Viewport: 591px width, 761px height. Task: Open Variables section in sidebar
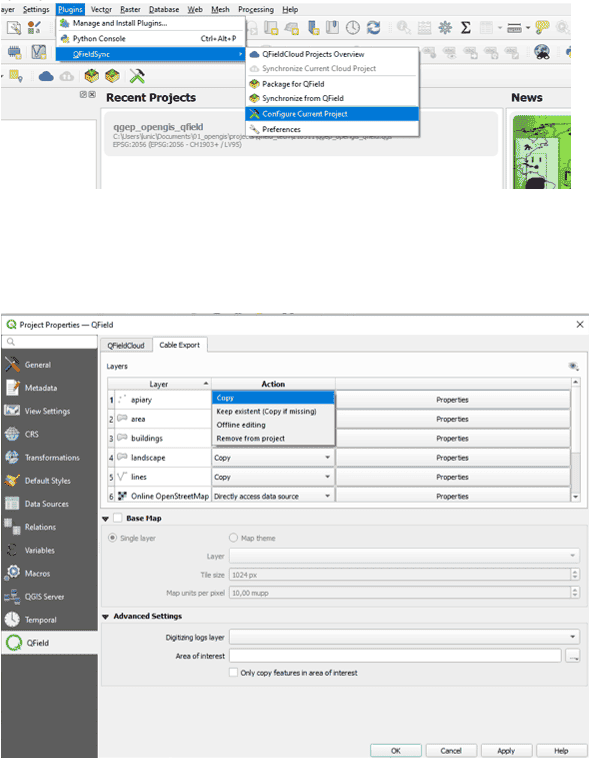(49, 550)
